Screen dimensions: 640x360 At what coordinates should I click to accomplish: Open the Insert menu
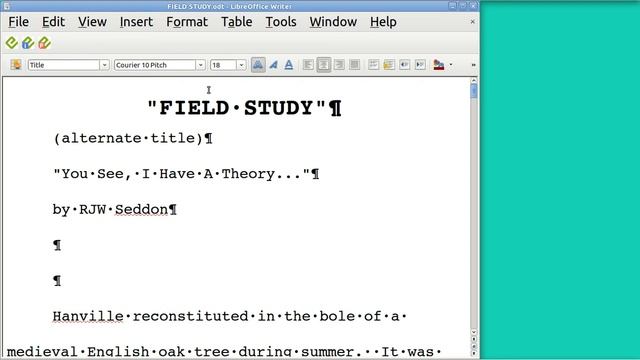click(x=136, y=22)
